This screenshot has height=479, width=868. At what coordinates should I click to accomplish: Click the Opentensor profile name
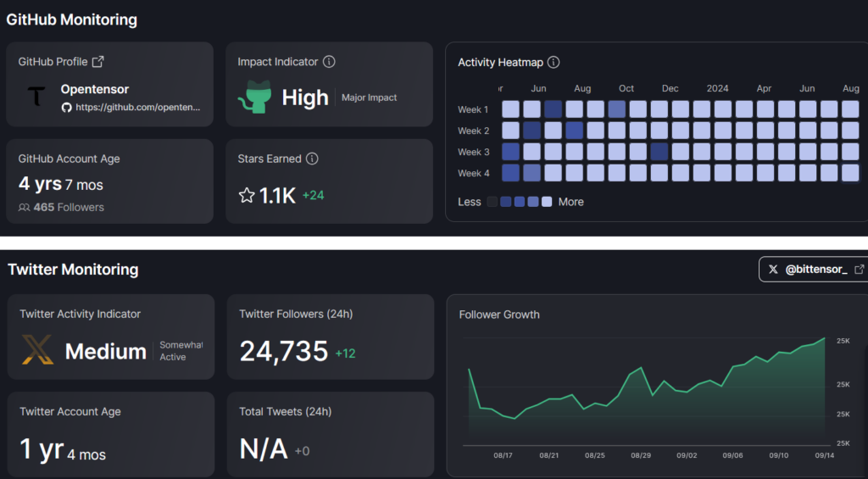pos(95,89)
